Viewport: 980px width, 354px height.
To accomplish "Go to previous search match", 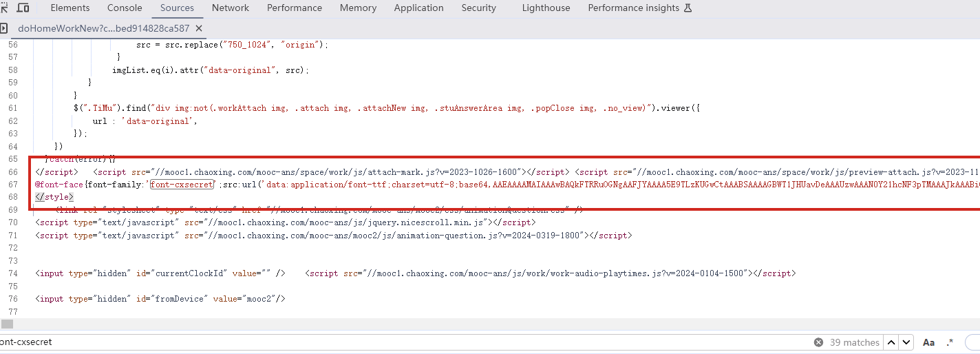I will (x=891, y=342).
